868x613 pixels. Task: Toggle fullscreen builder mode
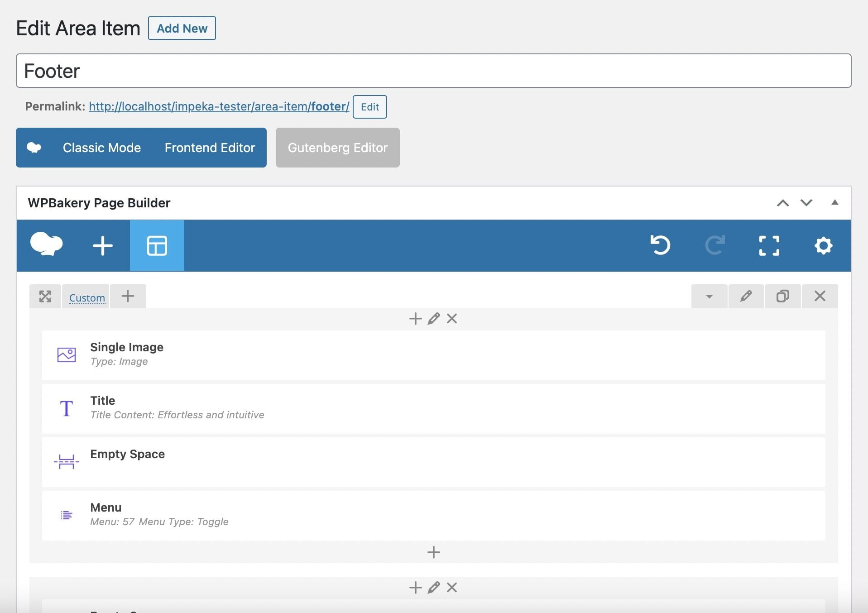(769, 246)
